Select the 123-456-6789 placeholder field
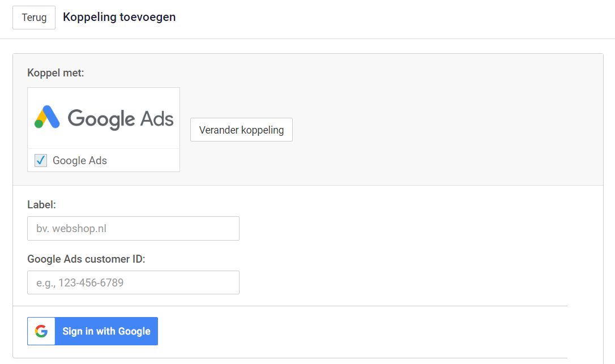Image resolution: width=615 pixels, height=364 pixels. (x=133, y=282)
